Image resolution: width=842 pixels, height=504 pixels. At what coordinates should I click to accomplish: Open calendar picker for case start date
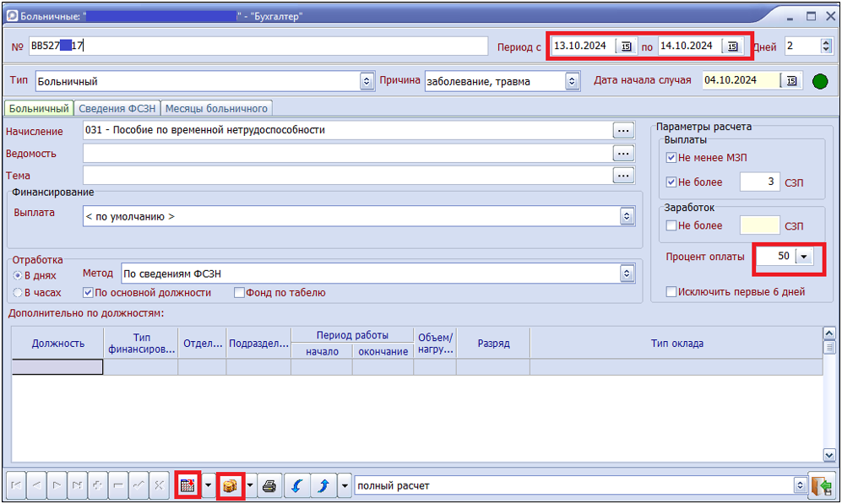[x=791, y=81]
